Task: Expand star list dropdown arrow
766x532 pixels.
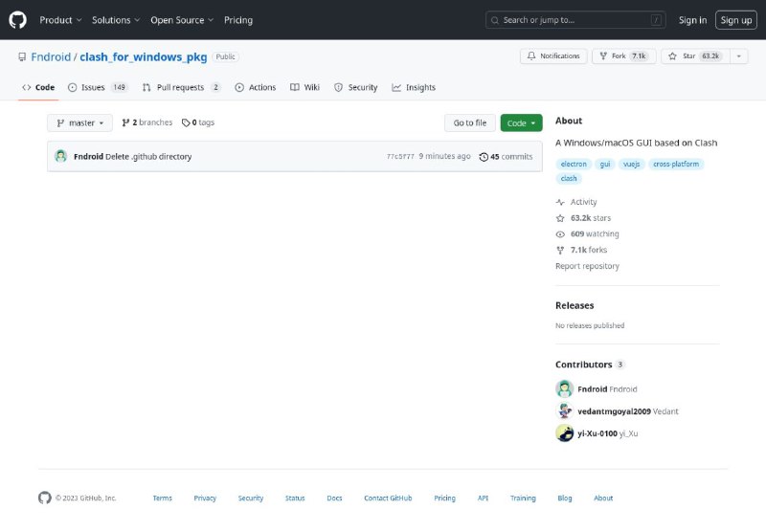Action: (738, 56)
